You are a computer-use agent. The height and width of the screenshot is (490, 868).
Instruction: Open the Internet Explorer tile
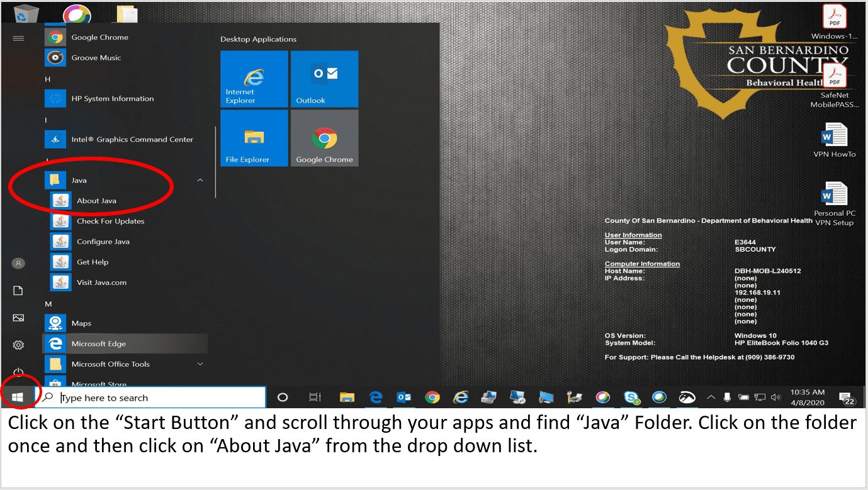254,79
